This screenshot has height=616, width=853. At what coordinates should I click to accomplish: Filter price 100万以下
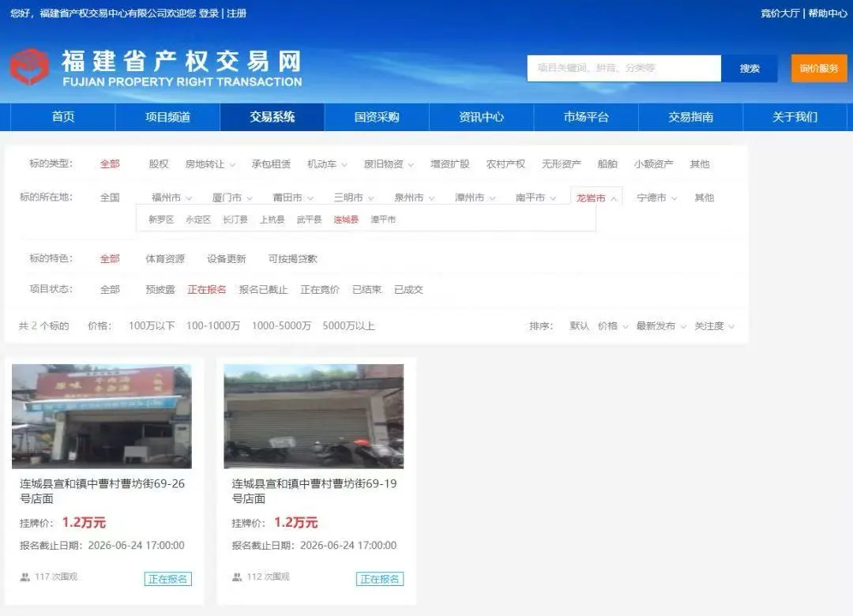pyautogui.click(x=152, y=325)
